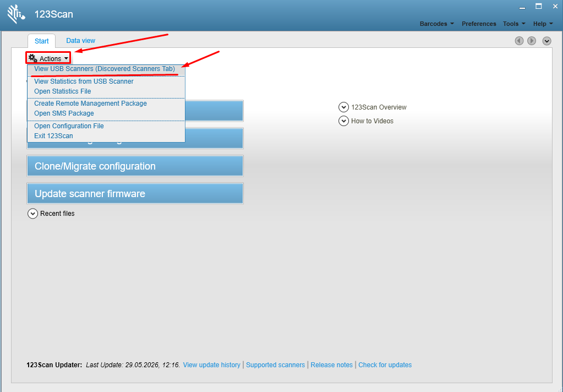This screenshot has height=392, width=563.
Task: Switch to the Data view tab
Action: 81,41
